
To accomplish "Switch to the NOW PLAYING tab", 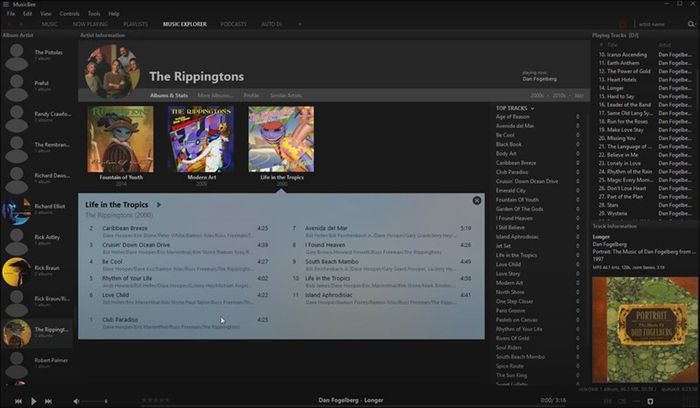I will point(90,24).
